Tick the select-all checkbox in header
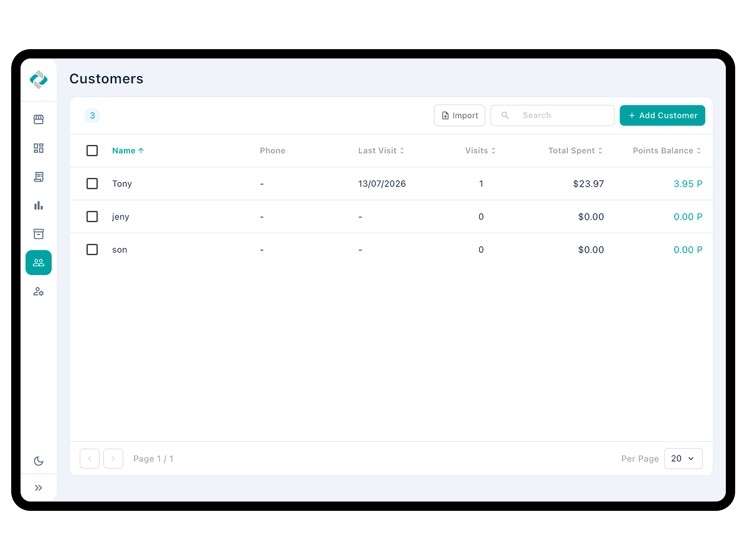The height and width of the screenshot is (560, 747). 92,151
